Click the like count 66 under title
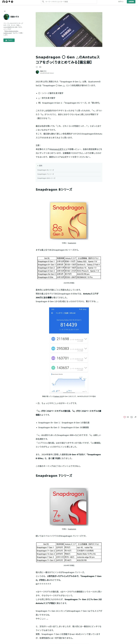 pos(40,67)
